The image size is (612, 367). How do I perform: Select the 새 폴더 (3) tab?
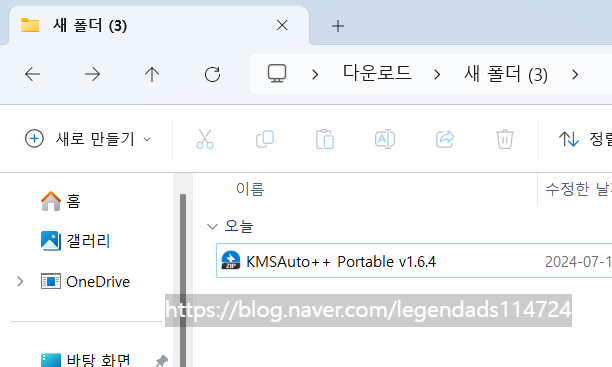[159, 26]
